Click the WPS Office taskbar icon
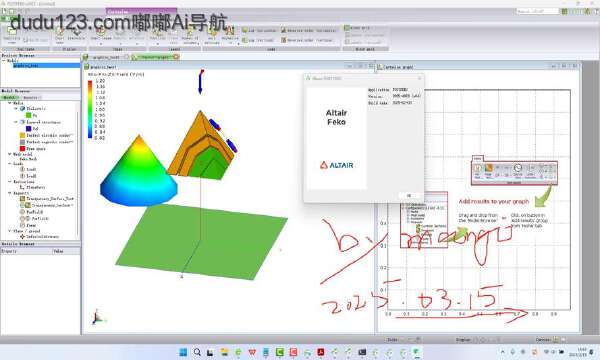Screen dimensions: 600x360 (252, 352)
